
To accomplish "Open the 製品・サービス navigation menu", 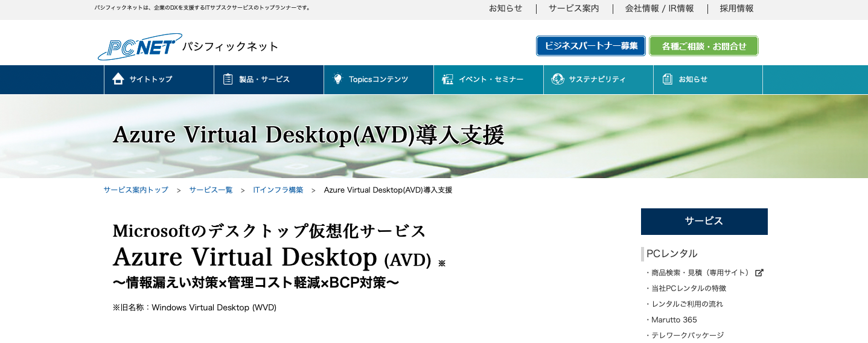I will coord(269,80).
